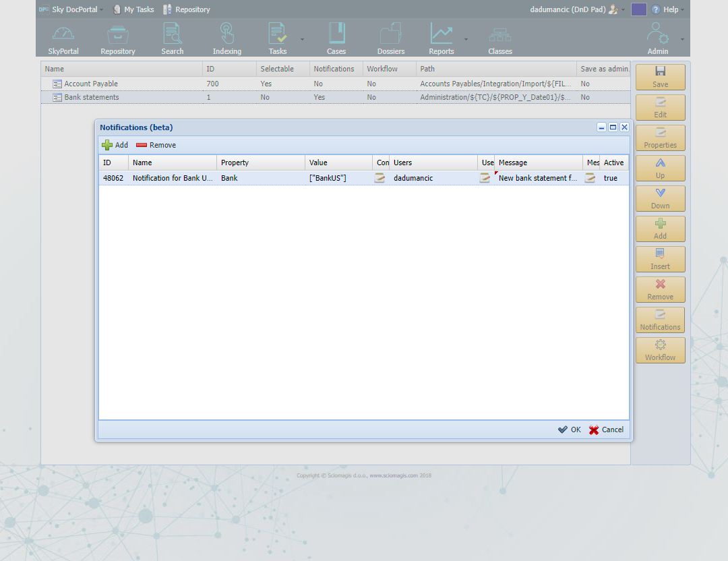
Task: Click the sidebar Remove button
Action: coord(660,289)
